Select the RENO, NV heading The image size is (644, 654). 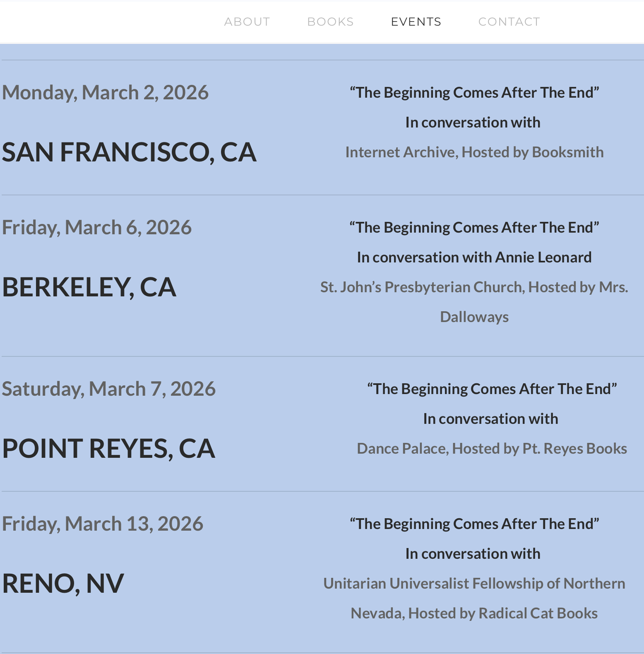pos(63,583)
